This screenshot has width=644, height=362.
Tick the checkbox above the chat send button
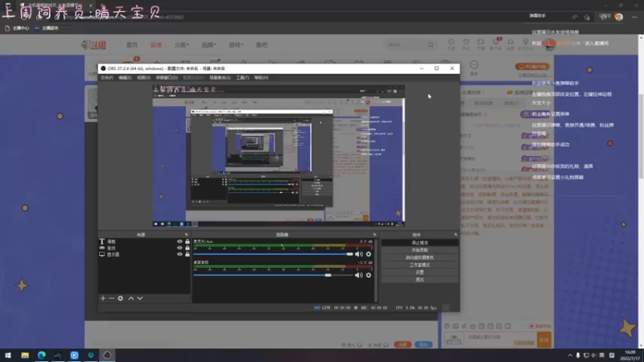tap(531, 326)
